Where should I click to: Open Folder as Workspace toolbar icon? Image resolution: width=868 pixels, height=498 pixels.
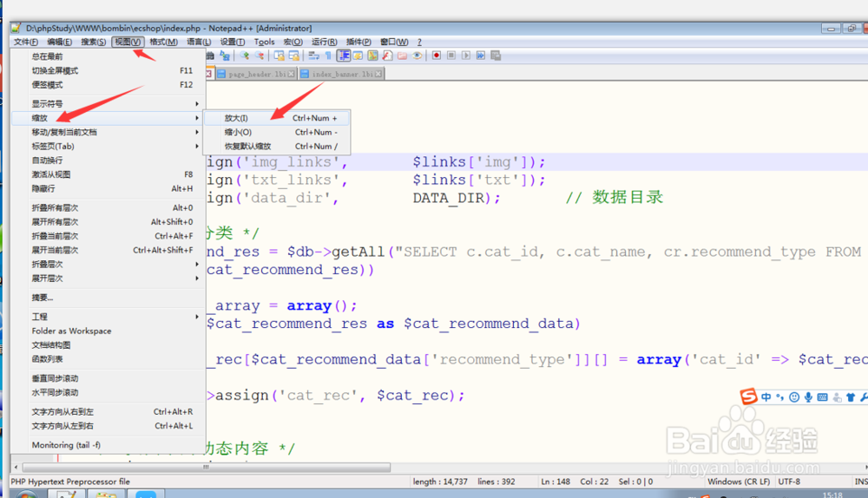click(x=403, y=56)
